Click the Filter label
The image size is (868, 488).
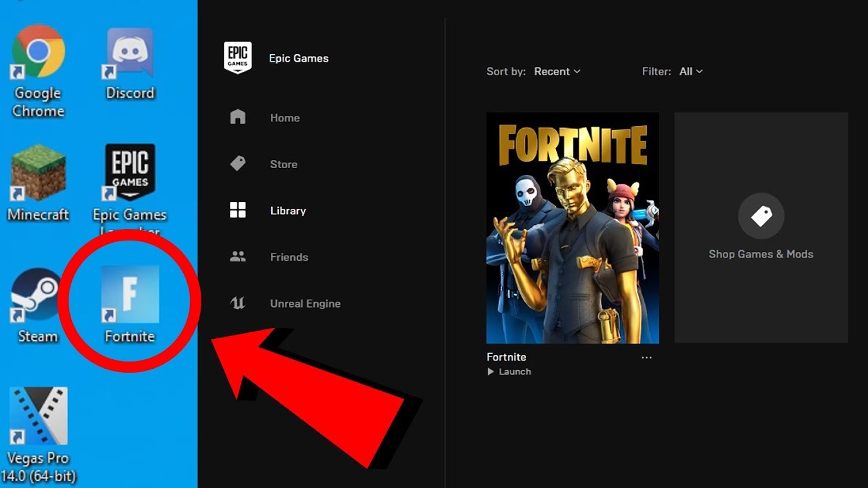click(x=656, y=71)
